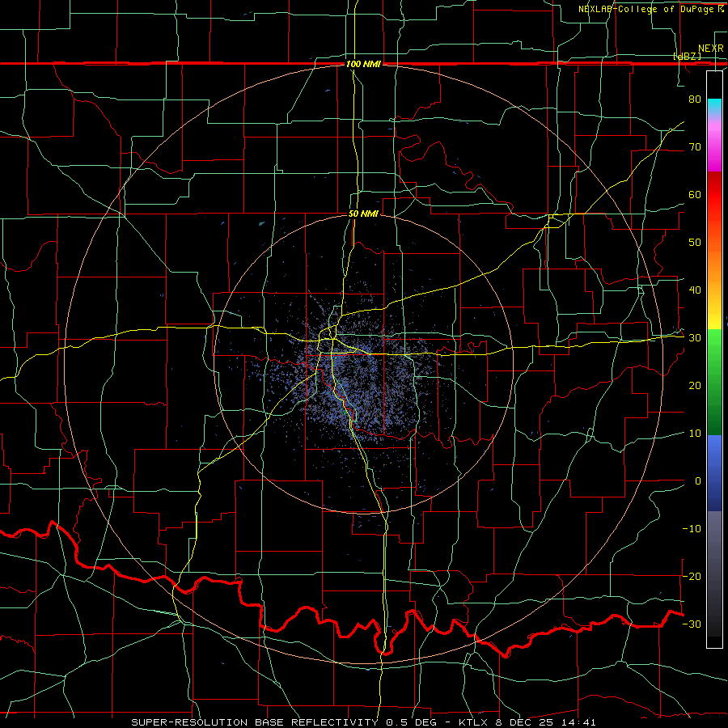Click the 50 NMI range ring label

[363, 214]
